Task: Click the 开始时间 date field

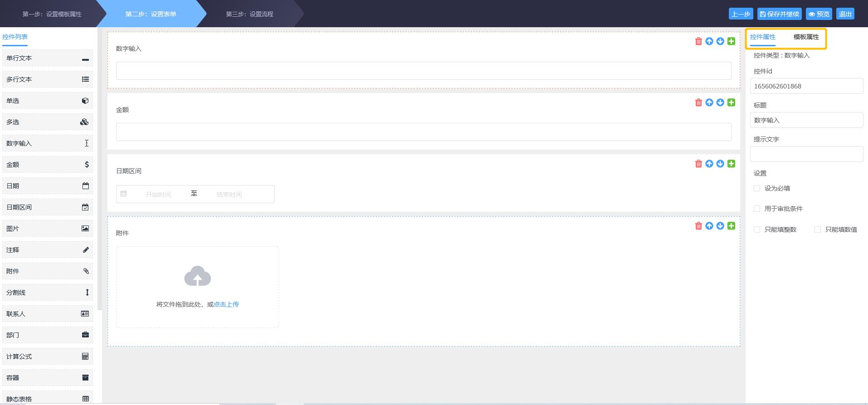Action: click(x=158, y=194)
